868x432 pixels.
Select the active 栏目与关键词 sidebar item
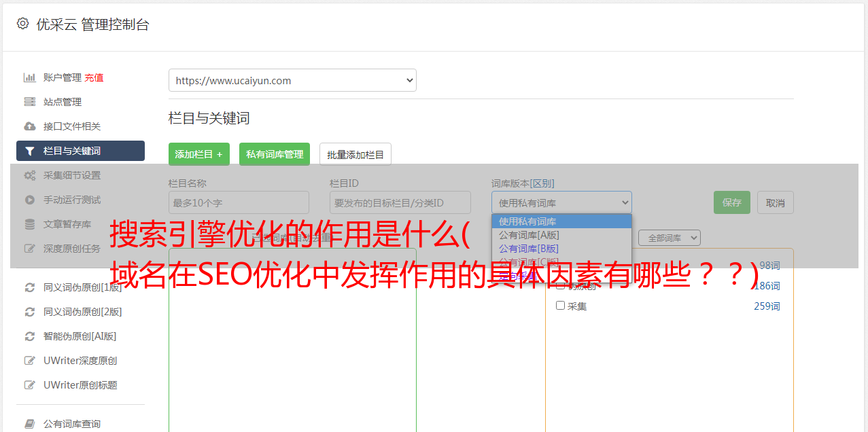[x=80, y=151]
